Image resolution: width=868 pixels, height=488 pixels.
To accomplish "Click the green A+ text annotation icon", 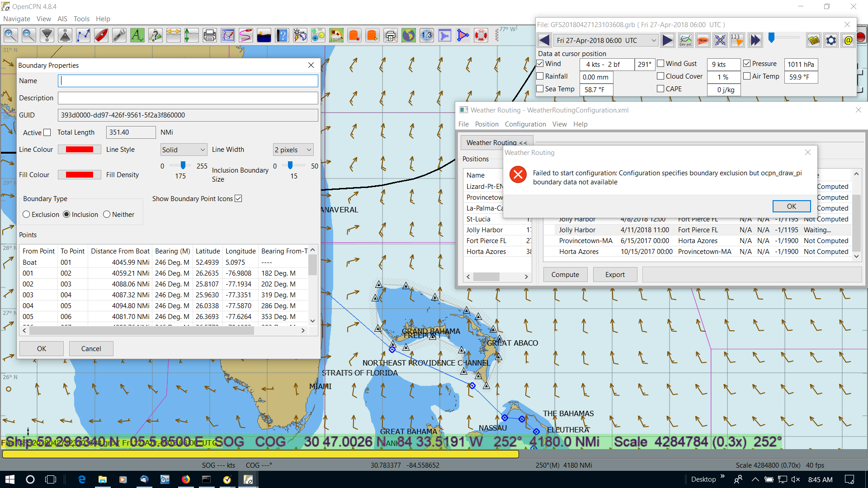I will click(137, 35).
